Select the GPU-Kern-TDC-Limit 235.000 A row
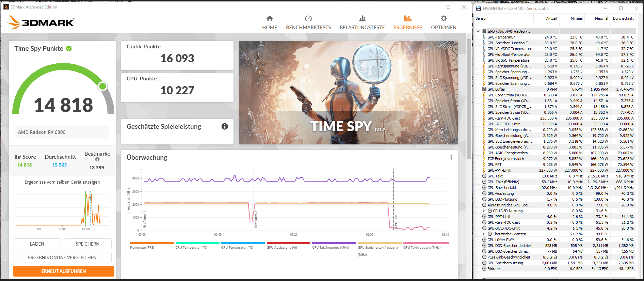644x281 pixels. click(555, 118)
